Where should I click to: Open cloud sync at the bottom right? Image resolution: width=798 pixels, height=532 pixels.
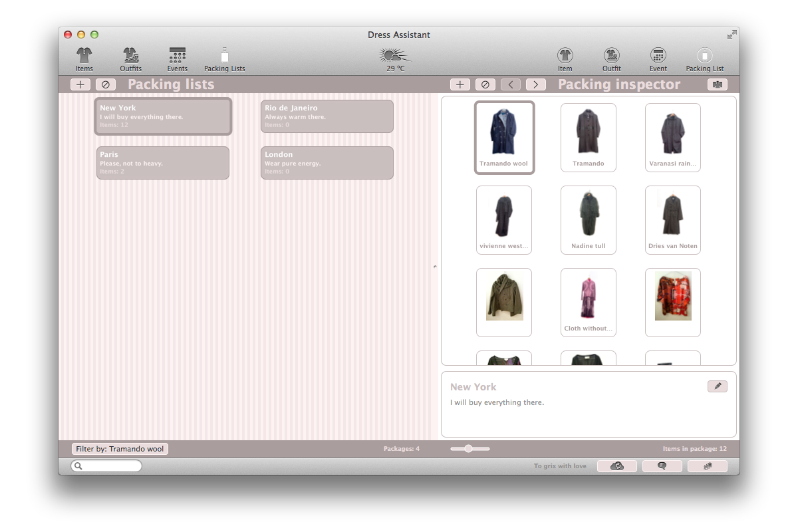click(616, 465)
